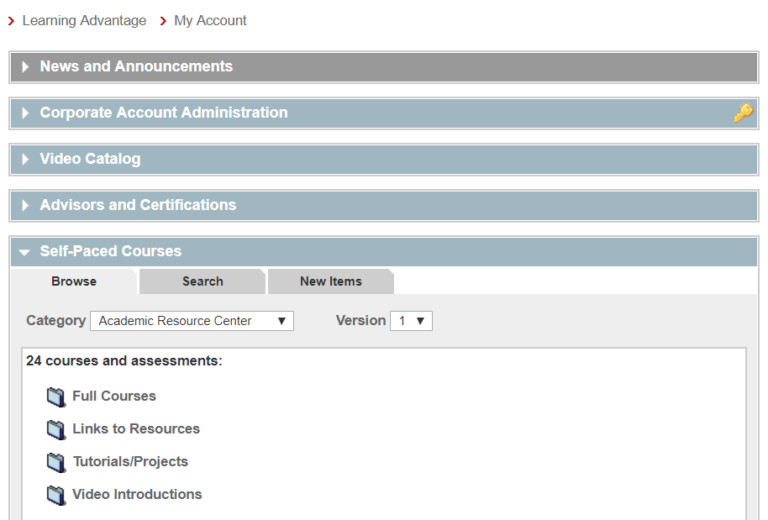Viewport: 768px width, 520px height.
Task: Switch to the Search tab
Action: click(x=202, y=282)
